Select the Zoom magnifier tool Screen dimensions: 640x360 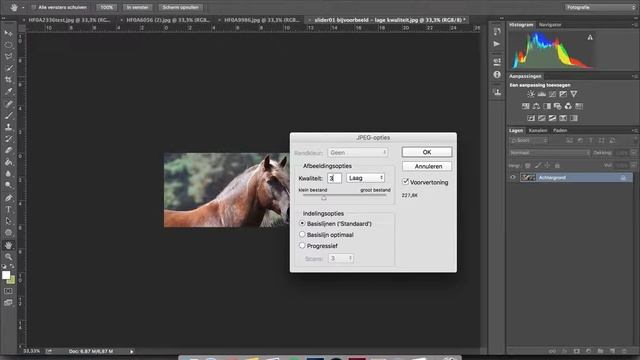[x=8, y=257]
